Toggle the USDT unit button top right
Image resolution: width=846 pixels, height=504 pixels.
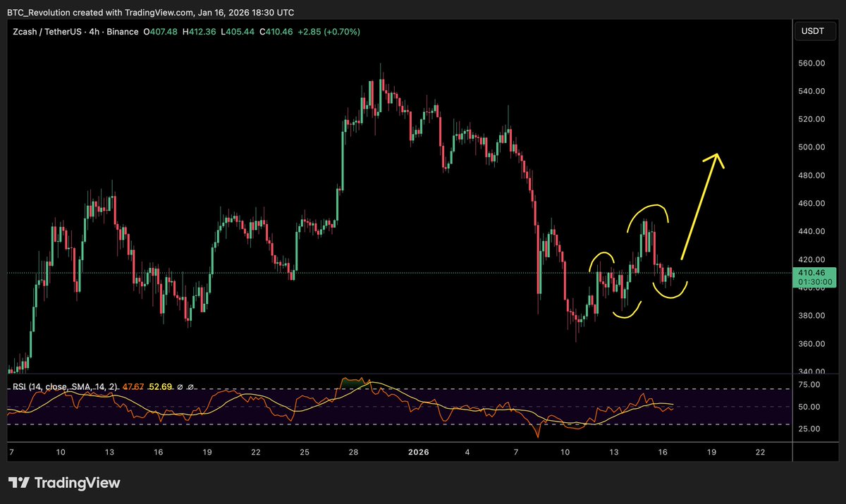coord(814,31)
